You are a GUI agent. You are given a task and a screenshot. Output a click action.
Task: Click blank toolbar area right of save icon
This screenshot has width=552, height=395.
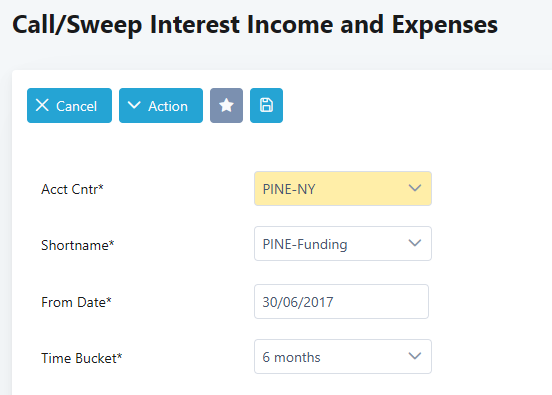click(405, 105)
